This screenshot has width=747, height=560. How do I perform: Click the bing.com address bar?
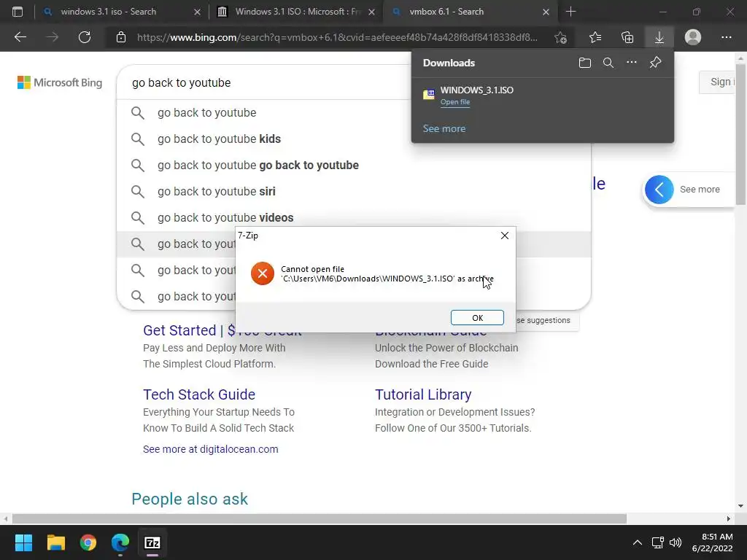pos(337,37)
